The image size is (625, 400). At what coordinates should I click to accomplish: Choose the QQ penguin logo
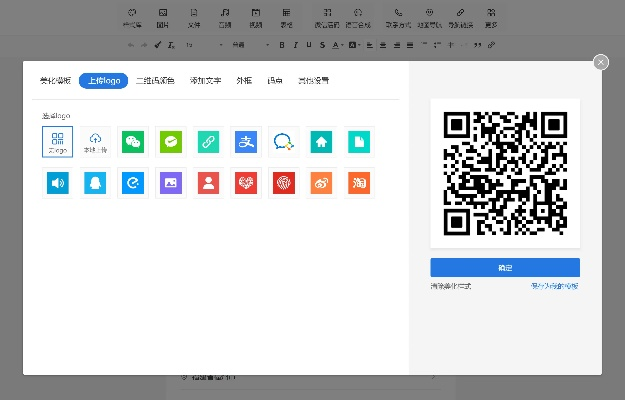[x=95, y=183]
